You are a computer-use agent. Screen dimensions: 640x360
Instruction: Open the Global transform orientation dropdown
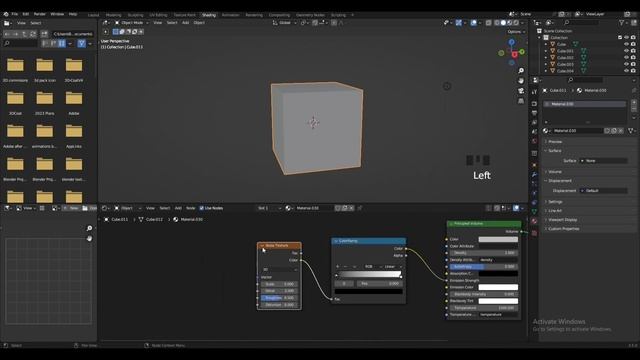click(284, 23)
